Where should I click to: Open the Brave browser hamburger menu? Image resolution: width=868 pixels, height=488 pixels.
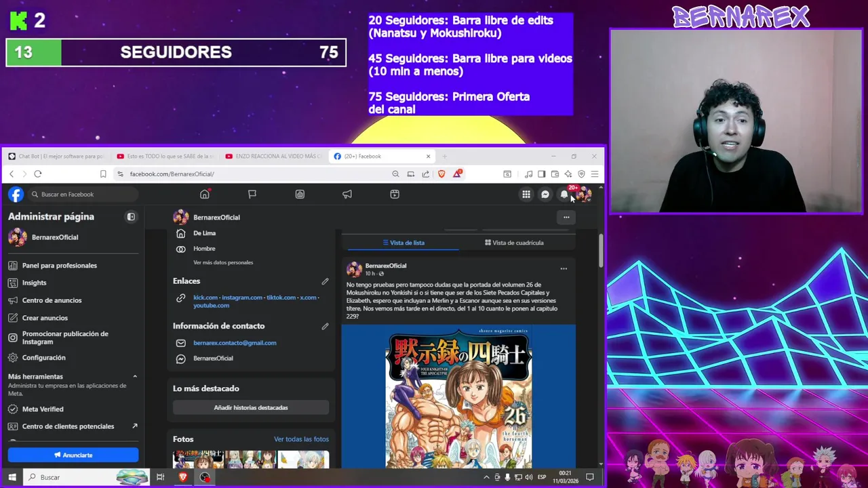tap(595, 174)
